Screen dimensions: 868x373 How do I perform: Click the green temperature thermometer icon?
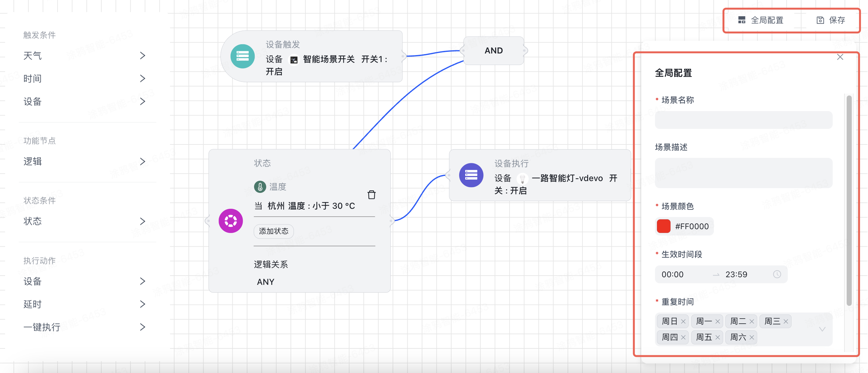point(260,186)
